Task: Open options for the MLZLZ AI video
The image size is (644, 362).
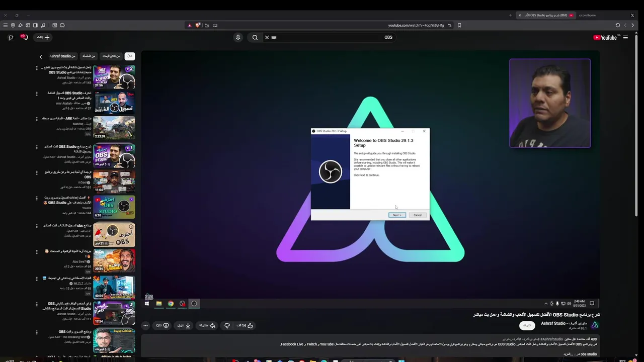Action: pyautogui.click(x=37, y=278)
